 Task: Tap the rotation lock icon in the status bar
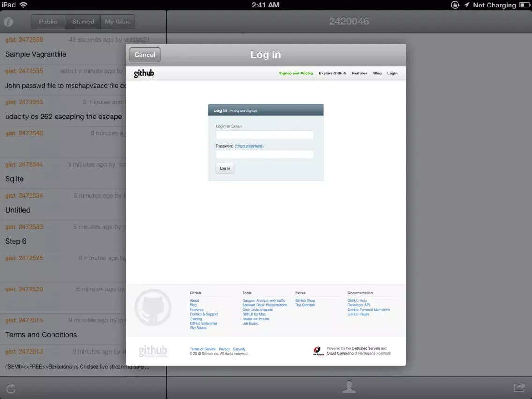(455, 5)
